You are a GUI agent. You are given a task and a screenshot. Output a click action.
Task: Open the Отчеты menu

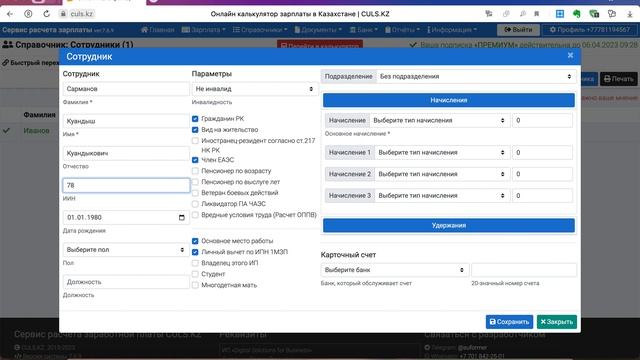tap(402, 30)
